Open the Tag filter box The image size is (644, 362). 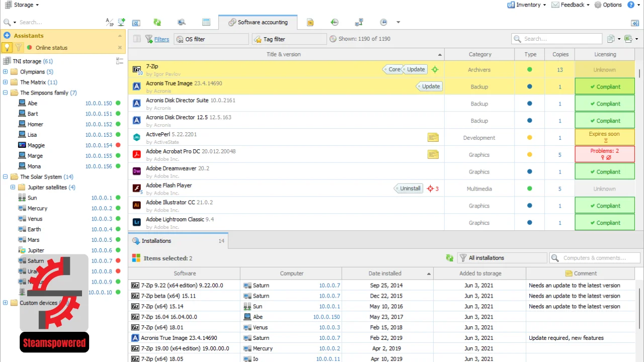pyautogui.click(x=289, y=39)
